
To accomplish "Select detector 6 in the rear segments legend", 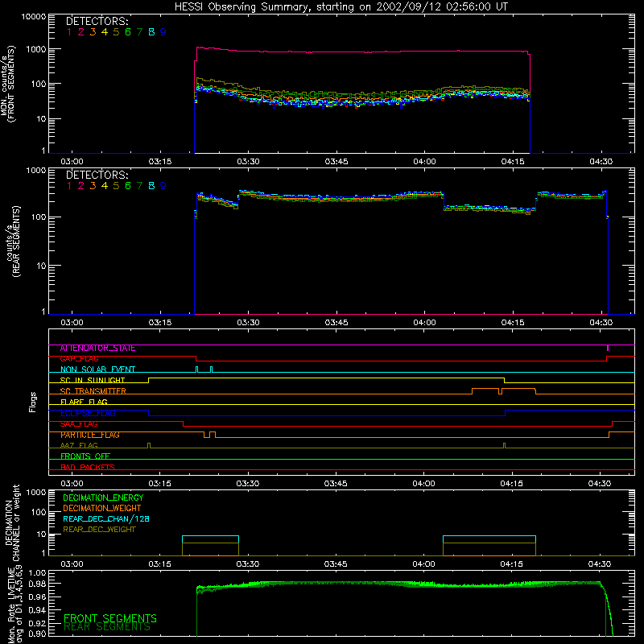I will (128, 186).
